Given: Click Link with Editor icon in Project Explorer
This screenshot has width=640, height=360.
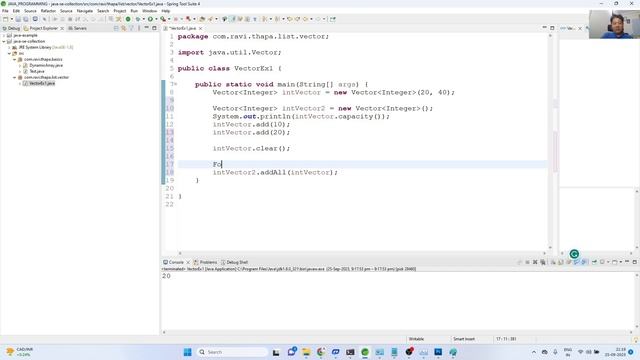Looking at the screenshot, I should (124, 28).
